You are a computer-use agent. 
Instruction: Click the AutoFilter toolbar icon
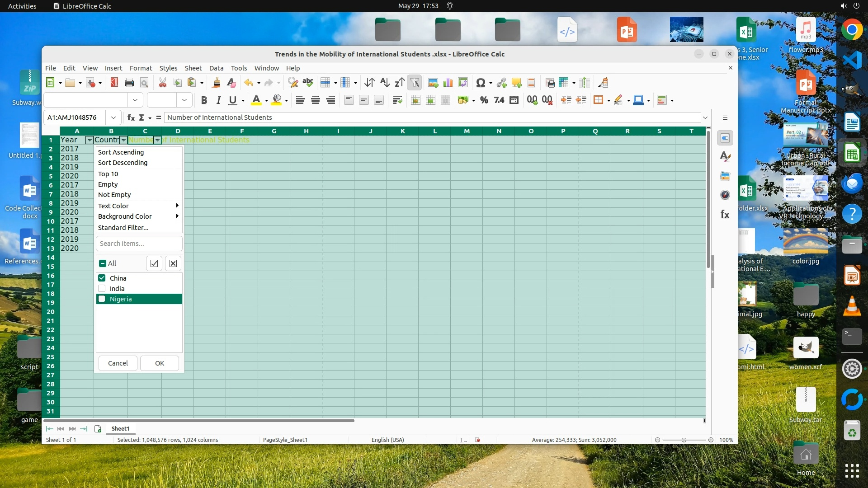pos(414,83)
